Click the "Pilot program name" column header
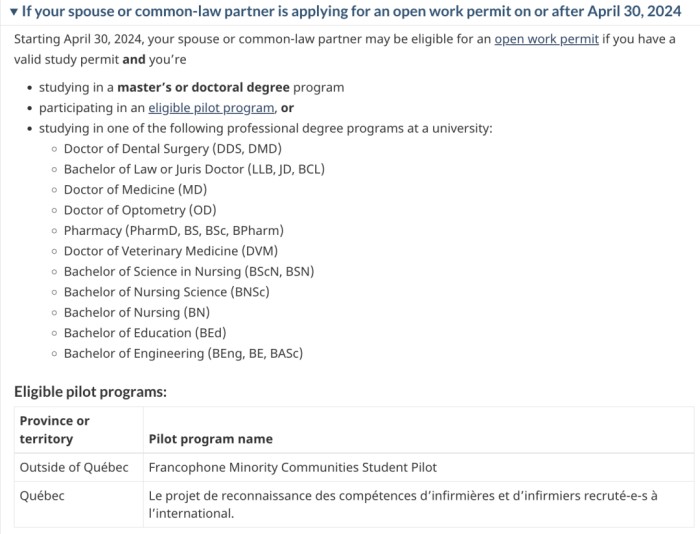The image size is (700, 534). (x=210, y=439)
